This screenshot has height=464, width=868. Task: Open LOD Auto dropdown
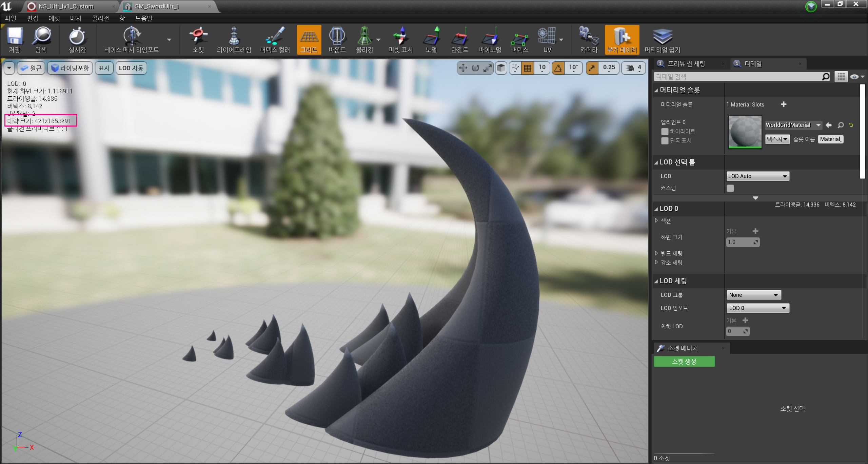click(758, 176)
